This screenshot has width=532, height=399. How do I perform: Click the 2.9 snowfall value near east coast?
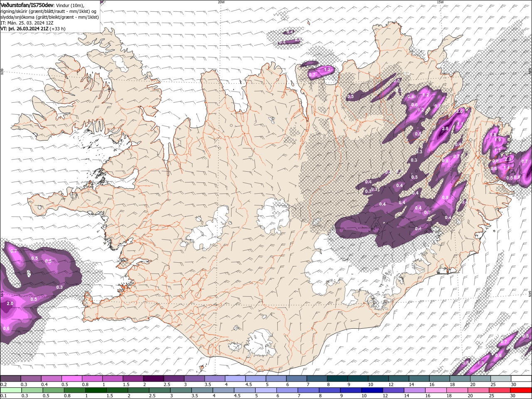coord(508,160)
